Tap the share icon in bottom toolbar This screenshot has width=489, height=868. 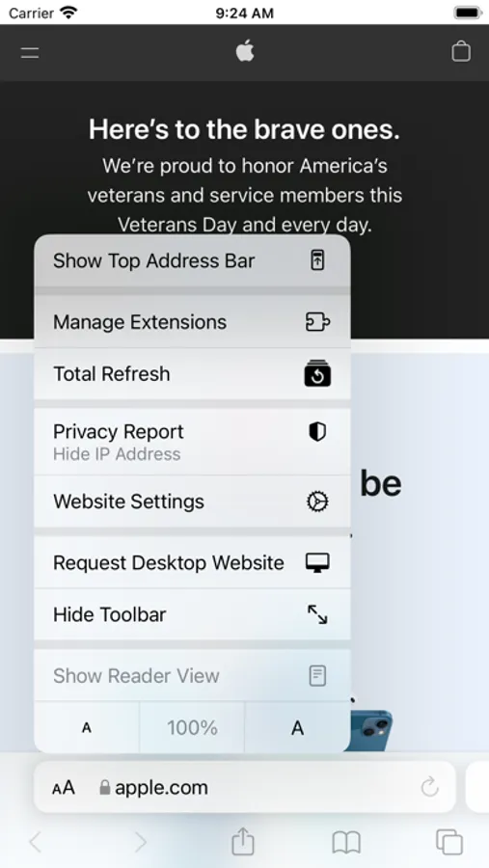(x=242, y=842)
